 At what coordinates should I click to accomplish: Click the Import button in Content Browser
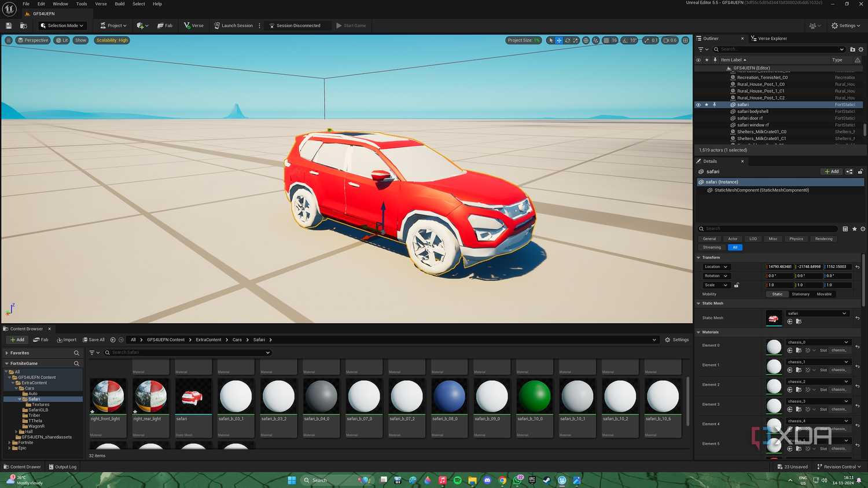point(67,340)
